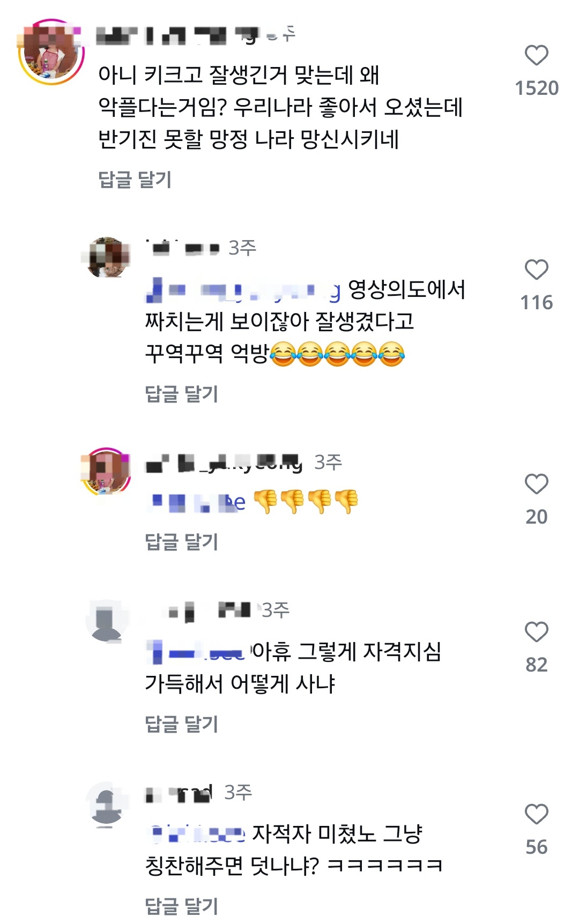Image resolution: width=579 pixels, height=924 pixels.
Task: Click 답글 달기 under the 영상의도에서 comment
Action: 182,394
